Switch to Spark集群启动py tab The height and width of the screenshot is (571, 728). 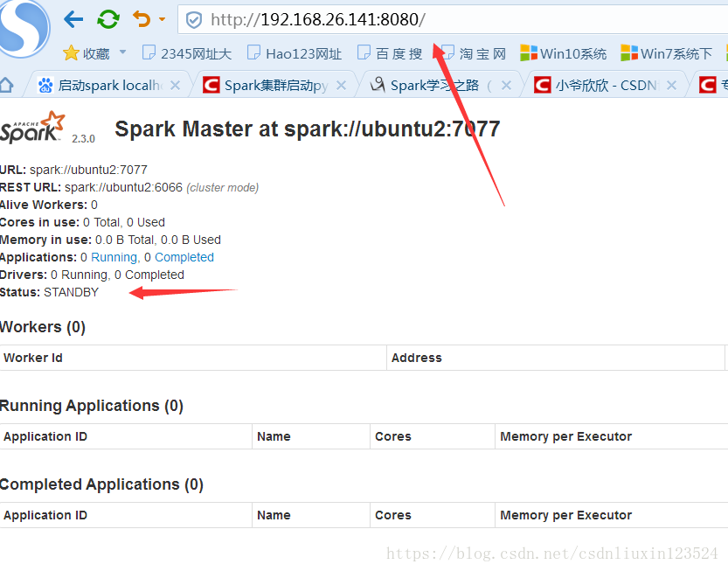[x=274, y=85]
